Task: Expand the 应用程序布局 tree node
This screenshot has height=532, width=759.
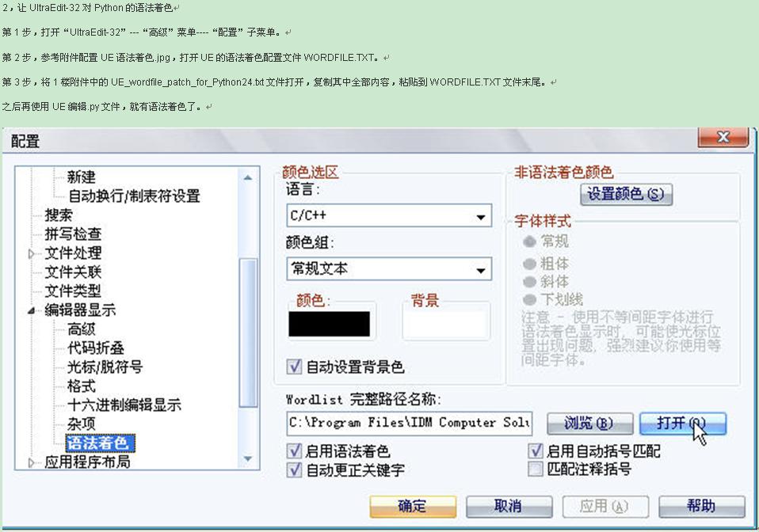Action: (x=32, y=462)
